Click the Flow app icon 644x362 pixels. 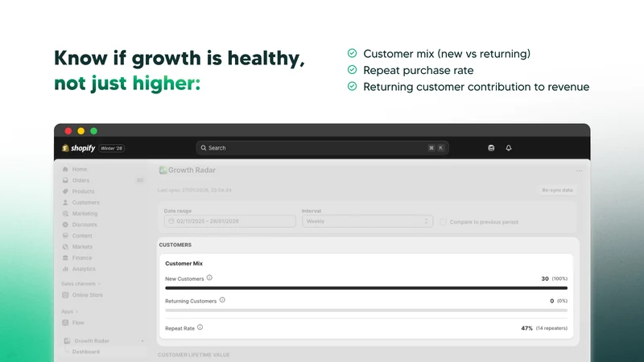65,323
